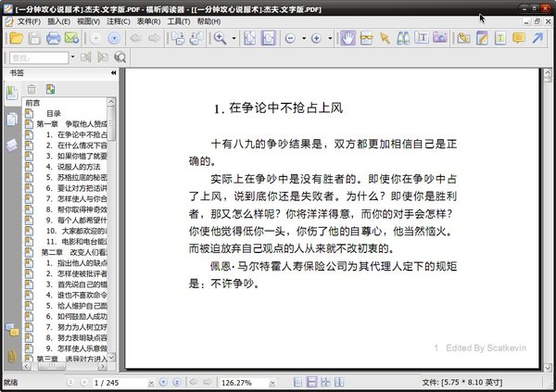Click the search magnifier icon in find bar
The image size is (556, 392).
[x=120, y=57]
